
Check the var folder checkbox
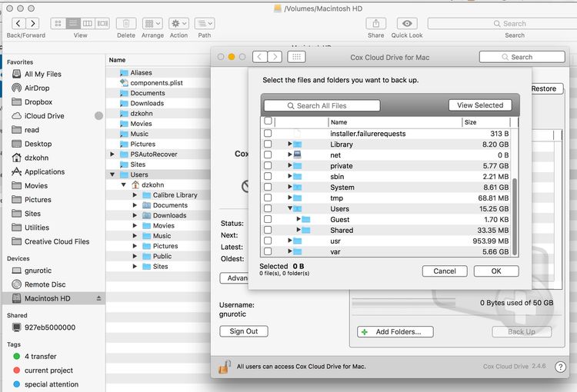click(x=268, y=251)
